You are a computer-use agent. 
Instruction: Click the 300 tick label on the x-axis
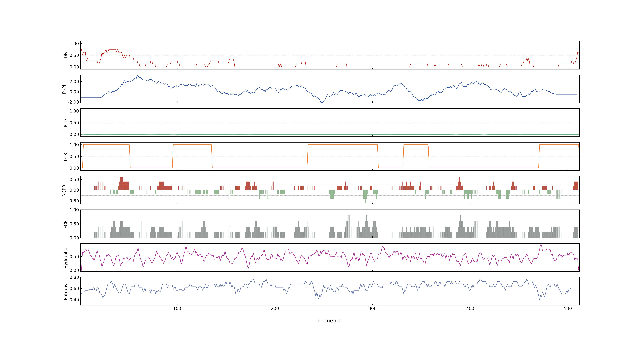(x=372, y=309)
